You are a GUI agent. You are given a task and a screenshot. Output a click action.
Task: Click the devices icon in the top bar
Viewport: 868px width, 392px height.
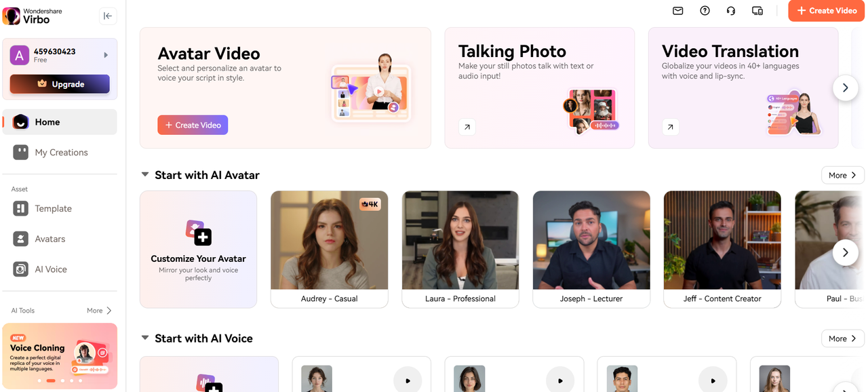coord(757,10)
